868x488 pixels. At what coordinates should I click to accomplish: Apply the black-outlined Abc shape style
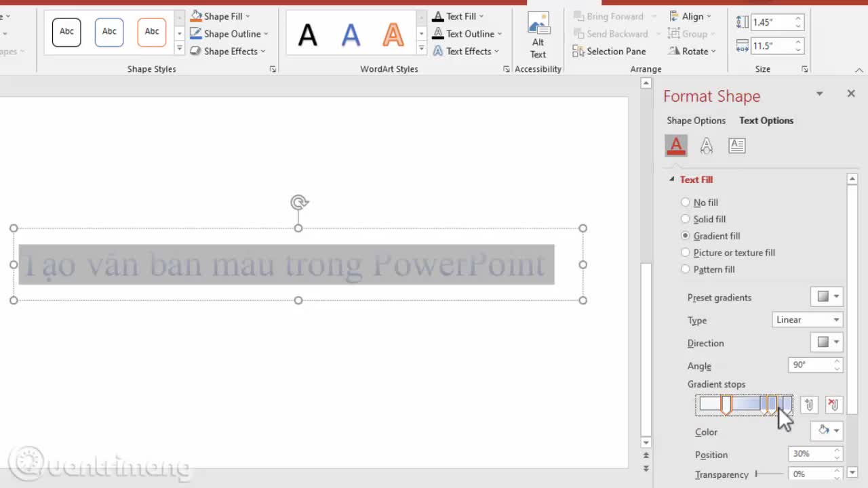coord(66,32)
